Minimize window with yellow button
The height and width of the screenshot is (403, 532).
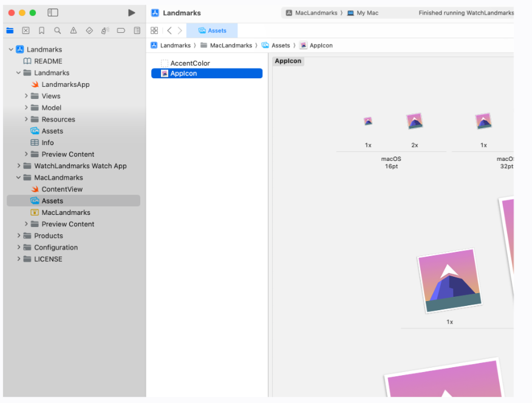pyautogui.click(x=22, y=13)
